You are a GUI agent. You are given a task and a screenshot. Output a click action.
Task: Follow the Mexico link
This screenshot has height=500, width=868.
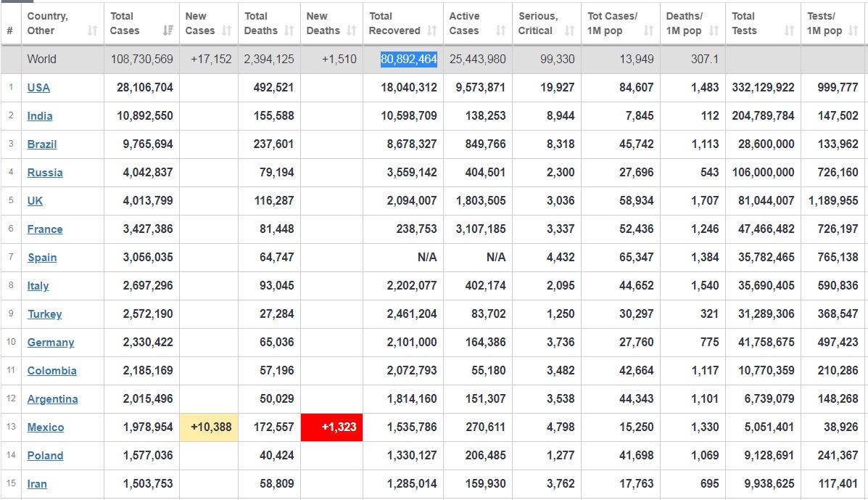[46, 427]
